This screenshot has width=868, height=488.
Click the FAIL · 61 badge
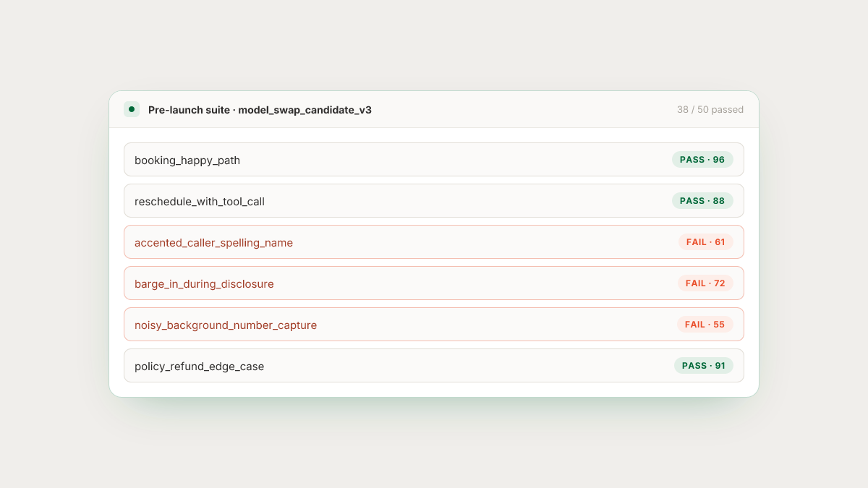tap(705, 242)
